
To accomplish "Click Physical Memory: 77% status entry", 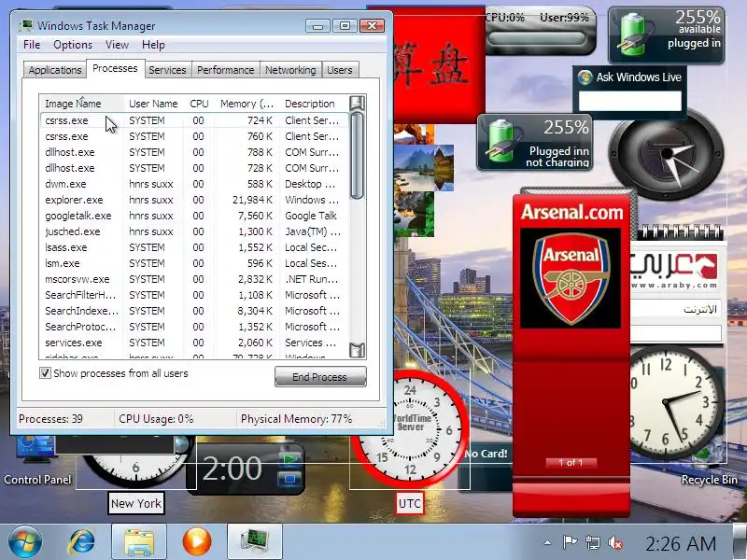I will tap(296, 419).
